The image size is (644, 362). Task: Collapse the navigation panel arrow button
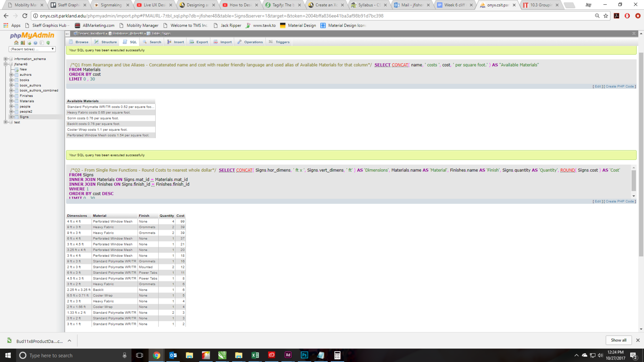tap(67, 33)
